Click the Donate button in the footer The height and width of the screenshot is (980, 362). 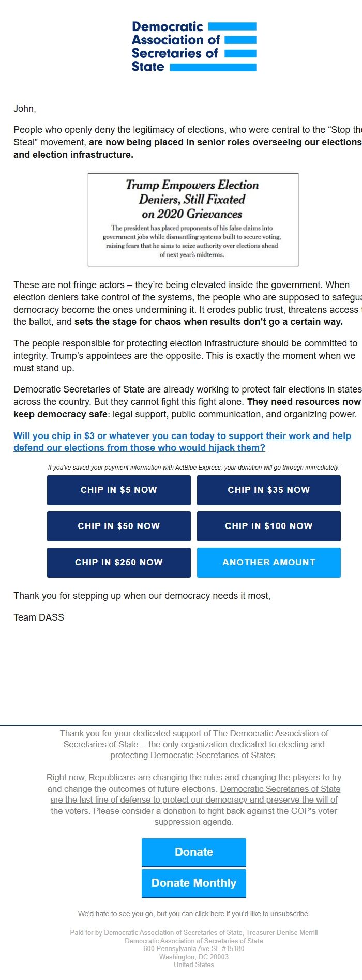(x=193, y=852)
